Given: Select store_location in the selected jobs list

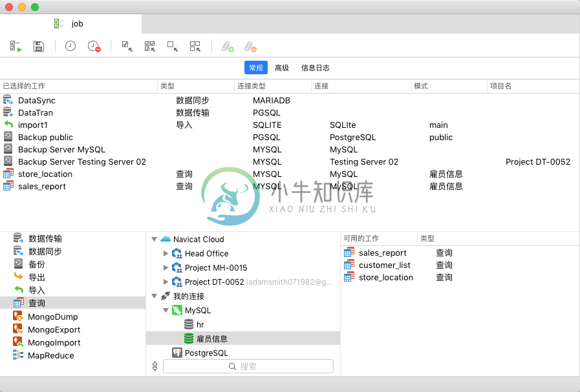Looking at the screenshot, I should 290,174.
